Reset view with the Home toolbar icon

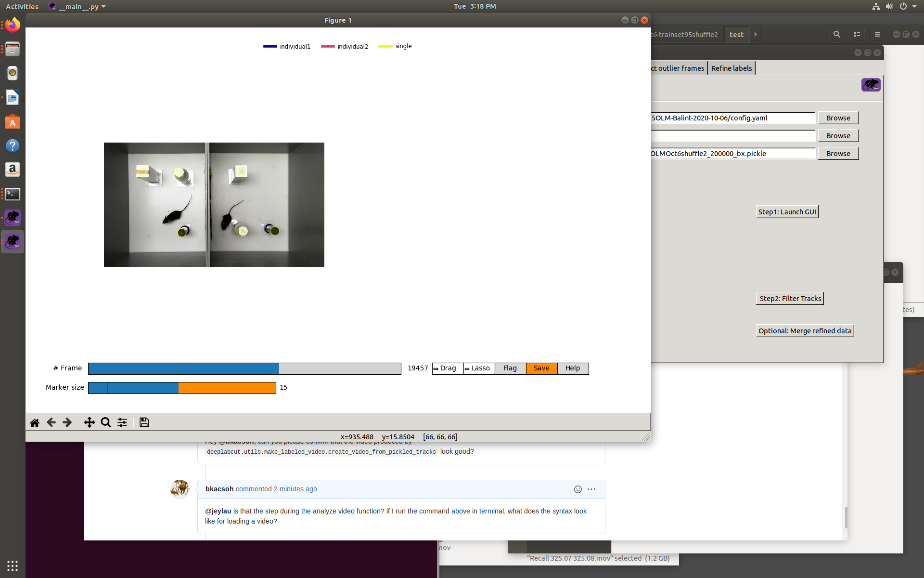(35, 422)
